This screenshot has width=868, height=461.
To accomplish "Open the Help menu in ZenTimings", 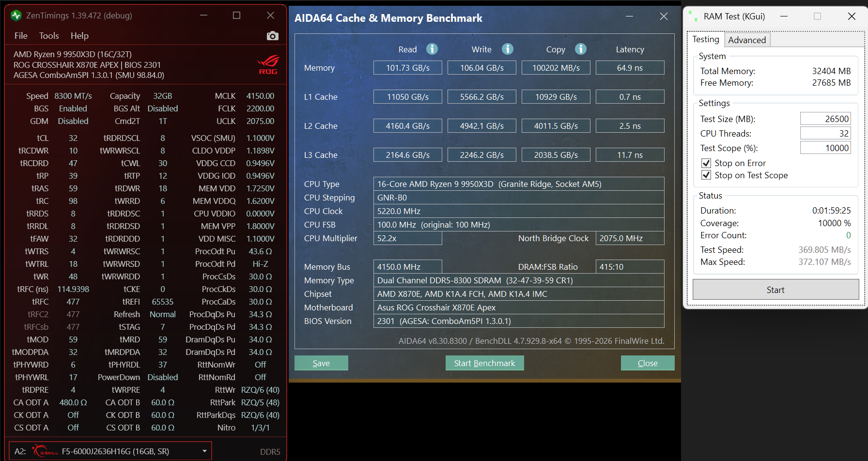I will [79, 36].
